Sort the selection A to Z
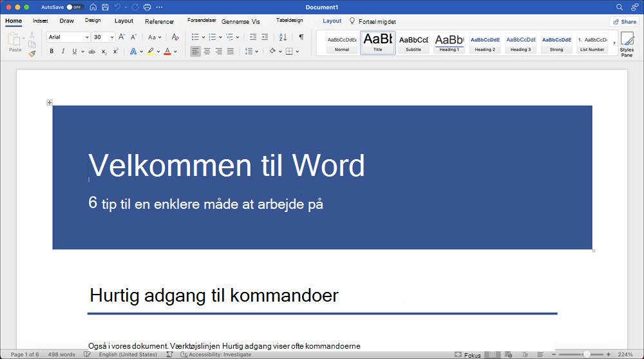 point(283,37)
